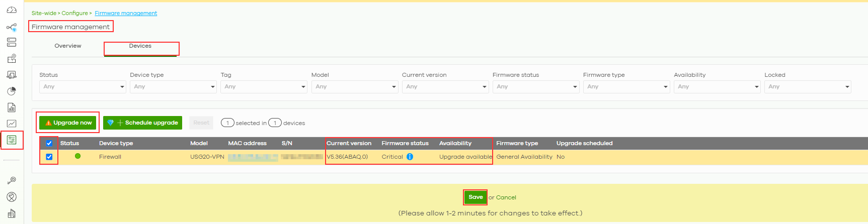This screenshot has height=224, width=868.
Task: Click the Firmware management breadcrumb link
Action: 126,13
